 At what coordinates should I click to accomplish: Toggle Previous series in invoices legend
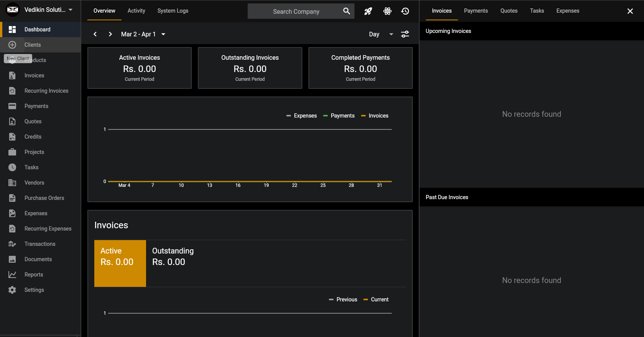pyautogui.click(x=343, y=299)
